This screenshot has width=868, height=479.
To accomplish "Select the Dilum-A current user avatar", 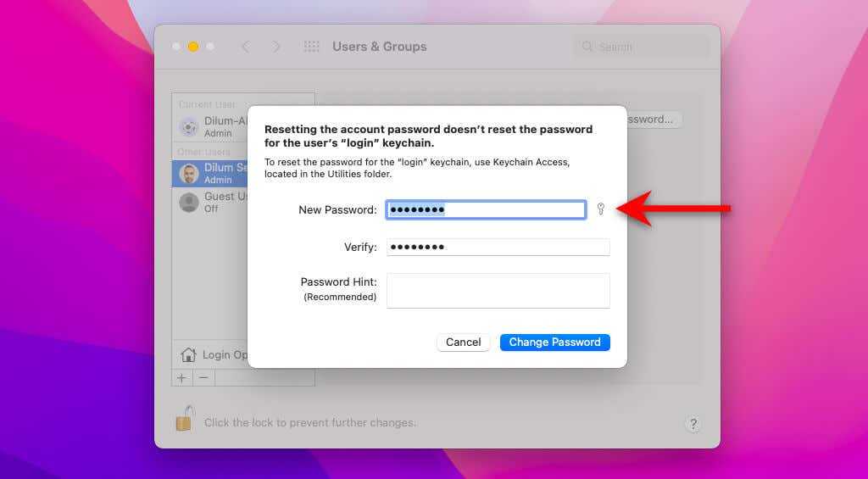I will (189, 127).
